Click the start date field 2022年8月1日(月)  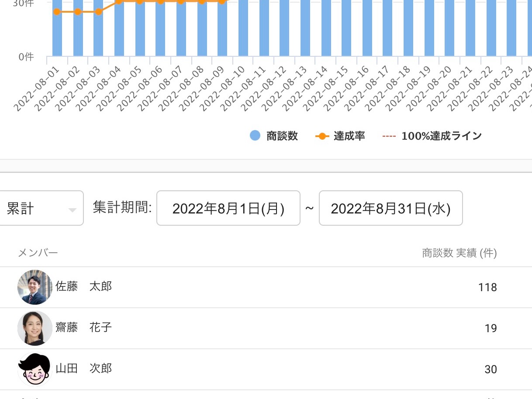point(228,208)
